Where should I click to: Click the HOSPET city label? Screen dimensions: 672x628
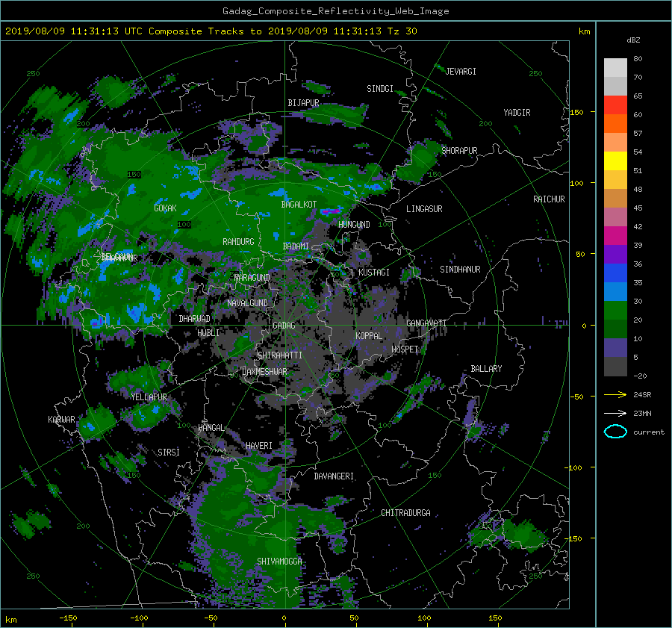click(405, 349)
